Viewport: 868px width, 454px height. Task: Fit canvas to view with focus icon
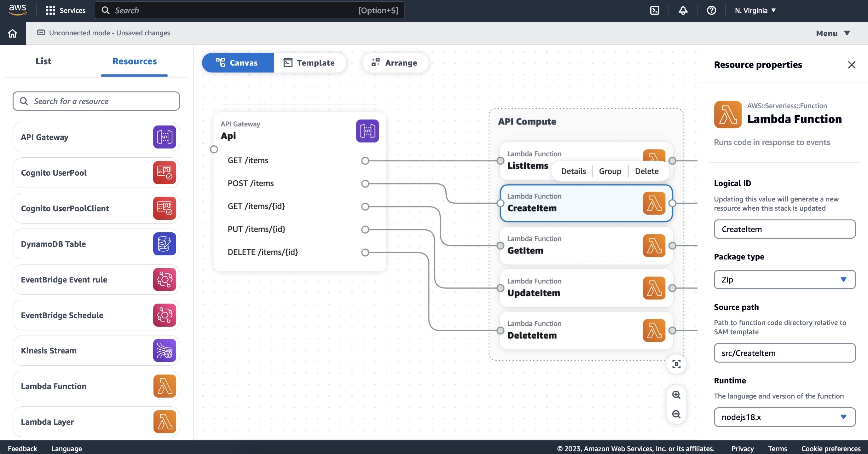coord(676,364)
